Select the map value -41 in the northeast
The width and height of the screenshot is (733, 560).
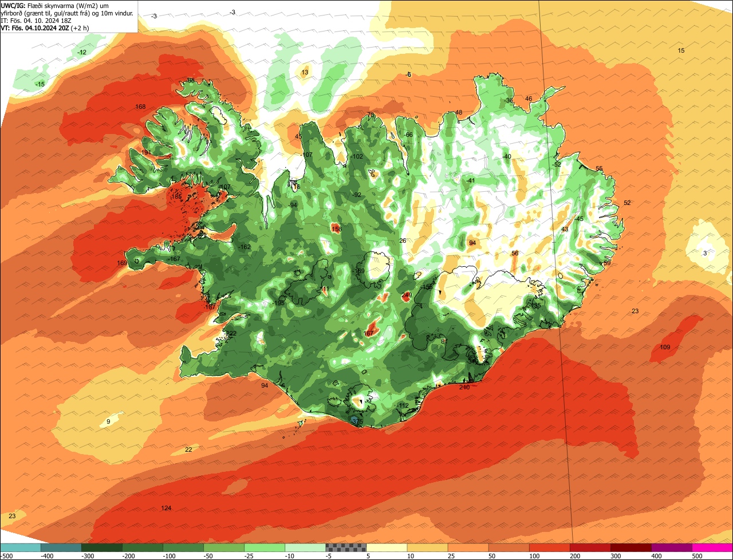tap(471, 180)
